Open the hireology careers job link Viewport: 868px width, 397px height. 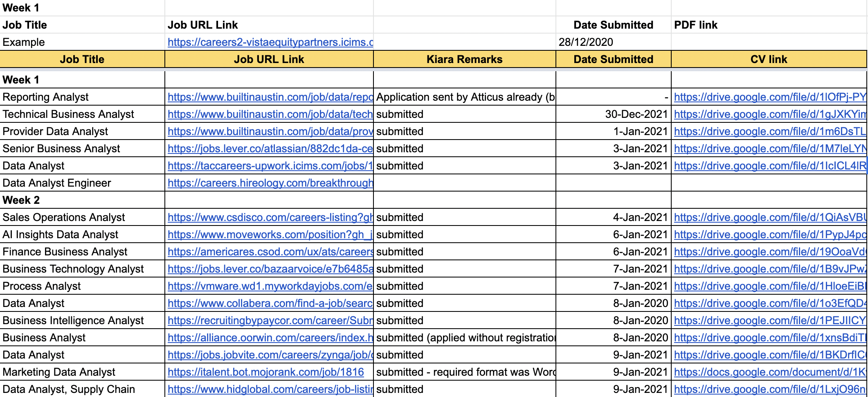point(270,183)
